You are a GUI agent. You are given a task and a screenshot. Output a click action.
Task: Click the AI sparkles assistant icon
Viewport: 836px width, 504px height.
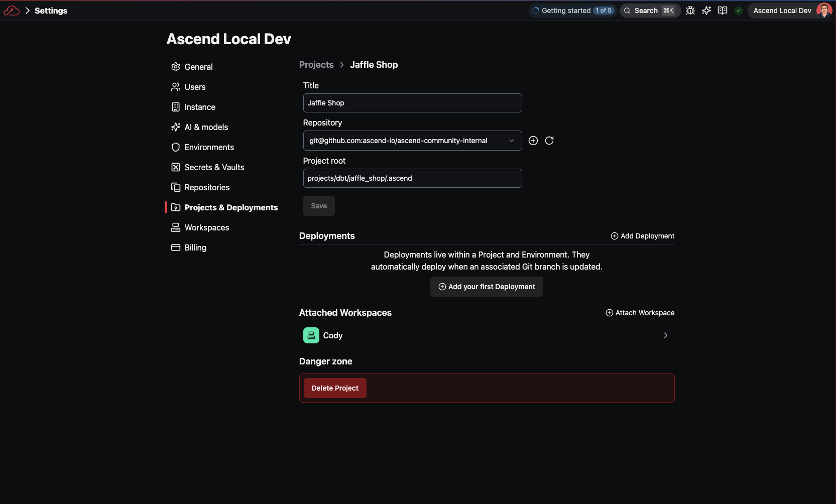(706, 10)
